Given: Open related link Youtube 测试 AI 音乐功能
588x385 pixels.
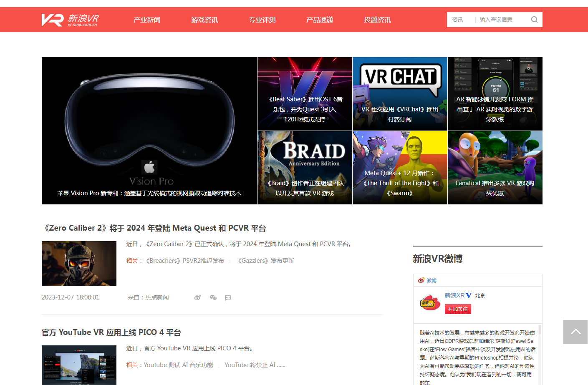Looking at the screenshot, I should coord(178,365).
